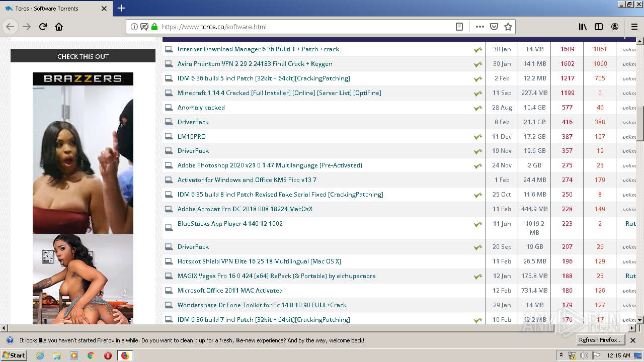Image resolution: width=644 pixels, height=362 pixels.
Task: Open IDM 6 35 build 8 Revised Fake Serial link
Action: click(x=280, y=195)
